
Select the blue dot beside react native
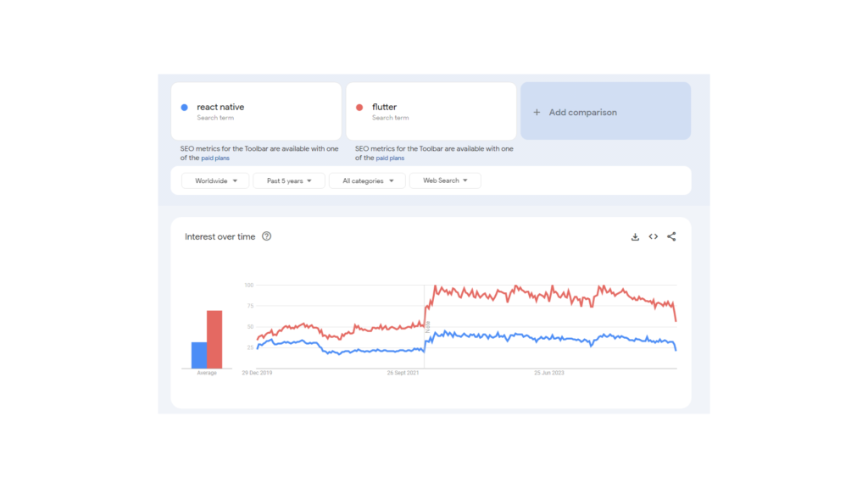point(184,108)
